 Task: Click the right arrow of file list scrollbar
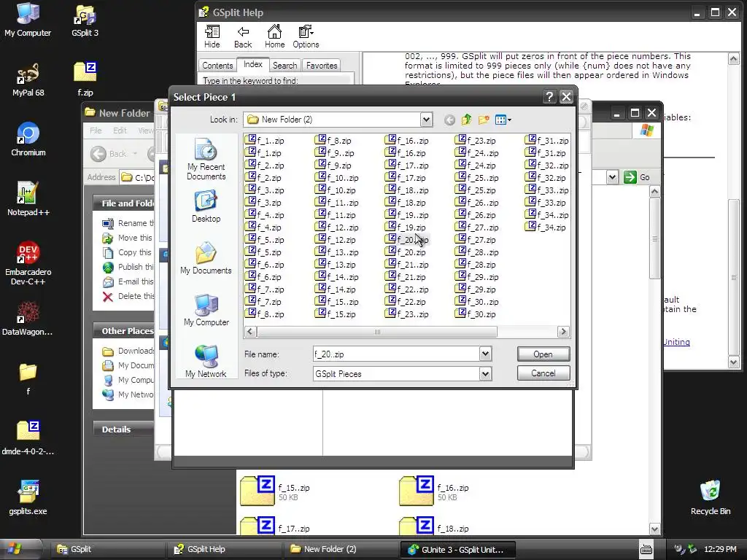pyautogui.click(x=563, y=332)
